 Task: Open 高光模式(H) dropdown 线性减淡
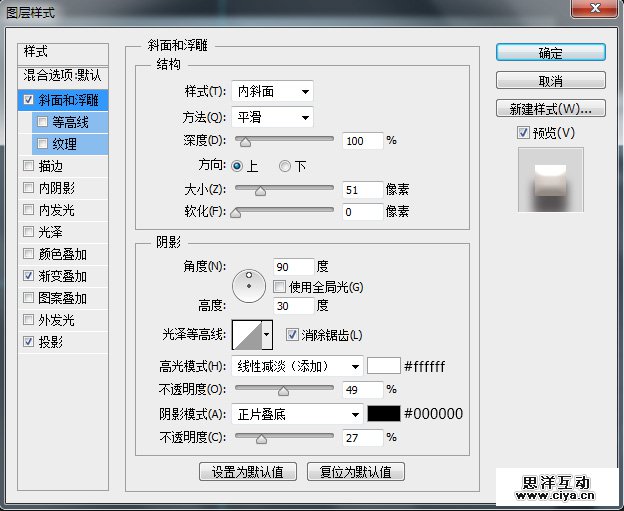tap(297, 366)
